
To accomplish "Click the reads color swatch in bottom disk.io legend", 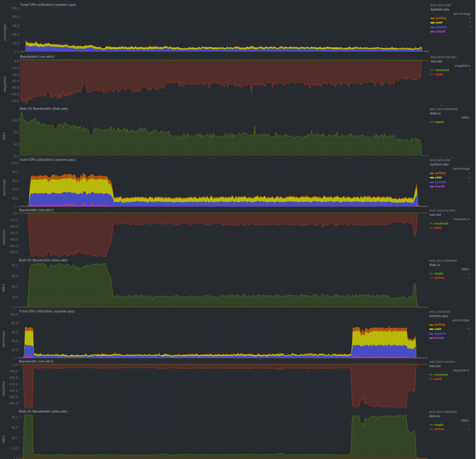I will tap(431, 425).
